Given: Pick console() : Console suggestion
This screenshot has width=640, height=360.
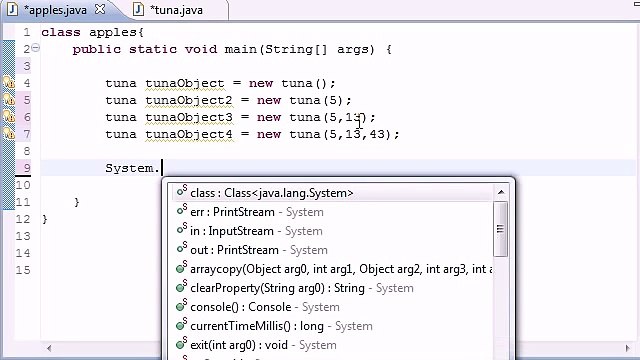Looking at the screenshot, I should [333, 307].
